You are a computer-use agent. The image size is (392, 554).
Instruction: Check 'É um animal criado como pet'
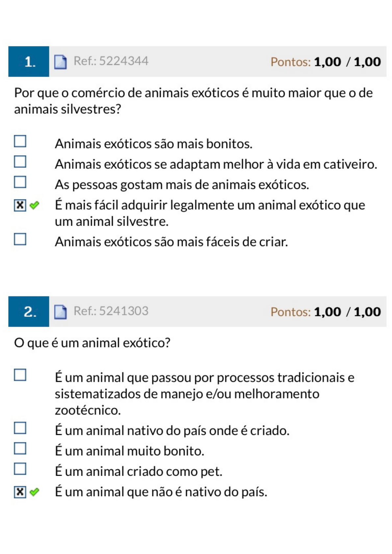point(20,469)
